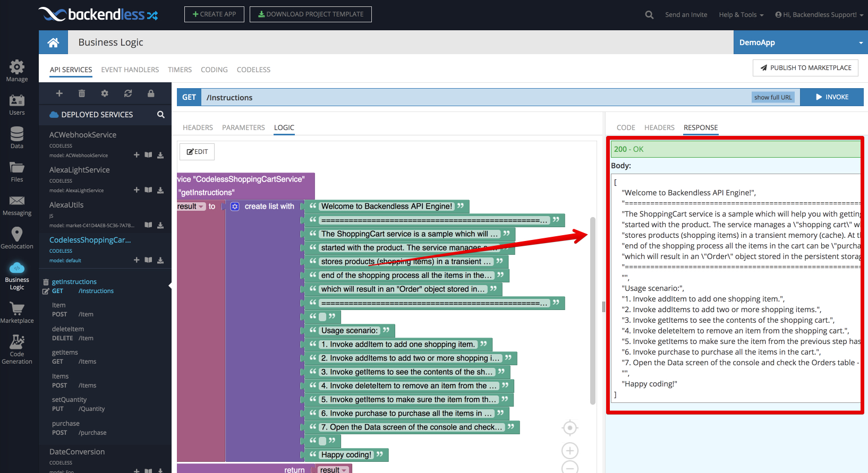Click the gear on create list block
The height and width of the screenshot is (473, 868).
235,207
